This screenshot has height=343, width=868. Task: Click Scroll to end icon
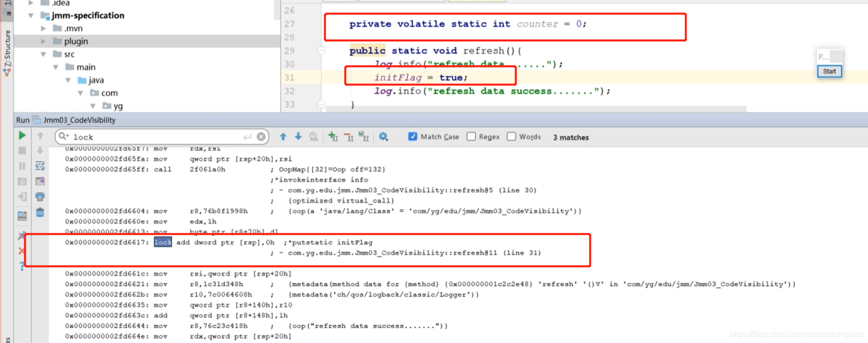[x=40, y=182]
